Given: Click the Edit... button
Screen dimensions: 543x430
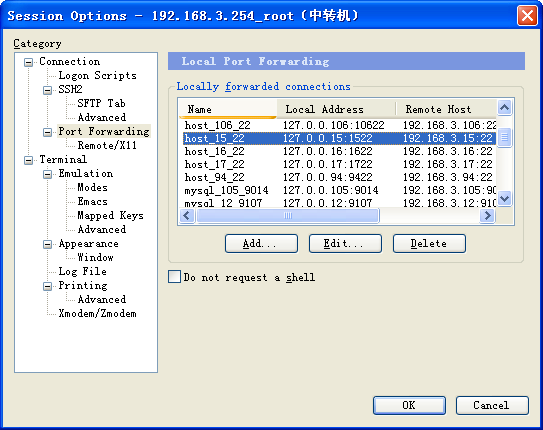Looking at the screenshot, I should (x=345, y=243).
